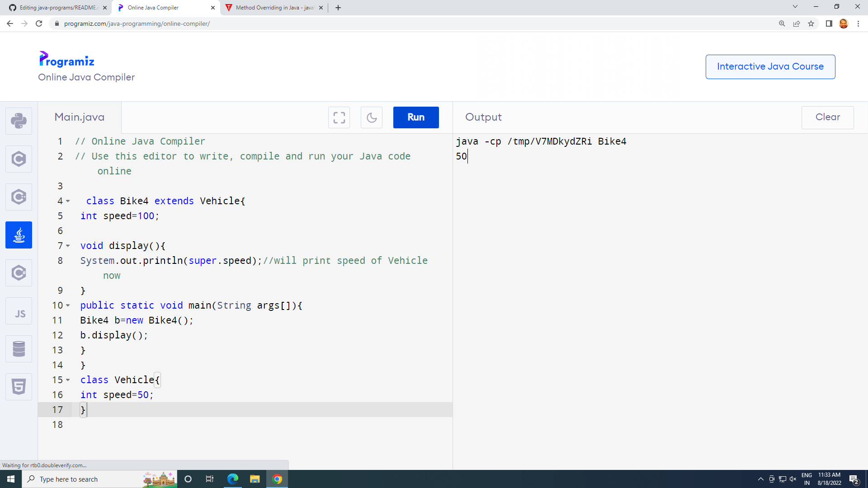This screenshot has height=488, width=868.
Task: Bookmark this page with the star icon
Action: 811,23
